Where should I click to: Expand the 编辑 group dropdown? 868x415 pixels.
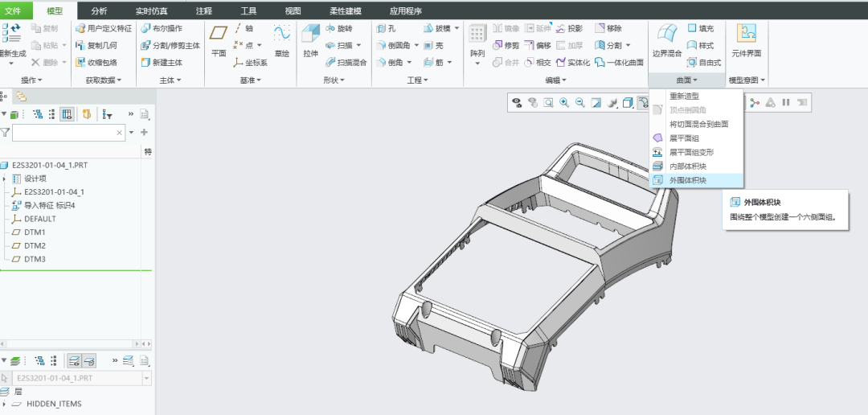(556, 80)
